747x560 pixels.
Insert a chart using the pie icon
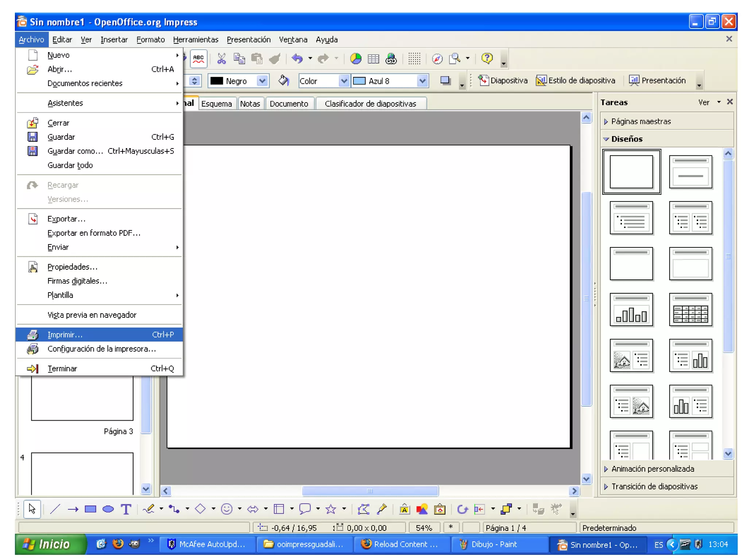(356, 59)
